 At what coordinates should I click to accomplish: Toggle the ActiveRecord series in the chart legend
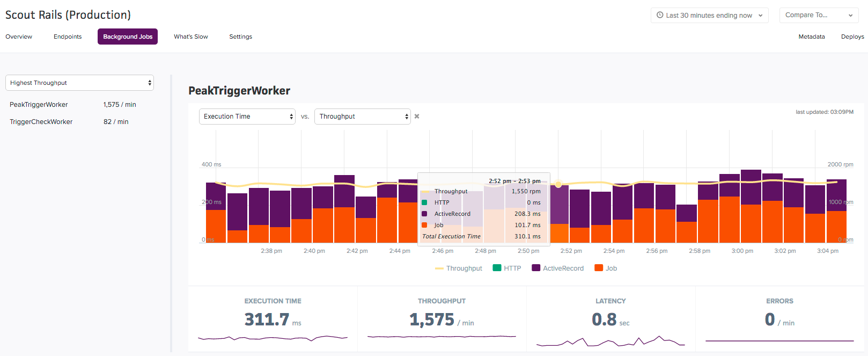558,268
